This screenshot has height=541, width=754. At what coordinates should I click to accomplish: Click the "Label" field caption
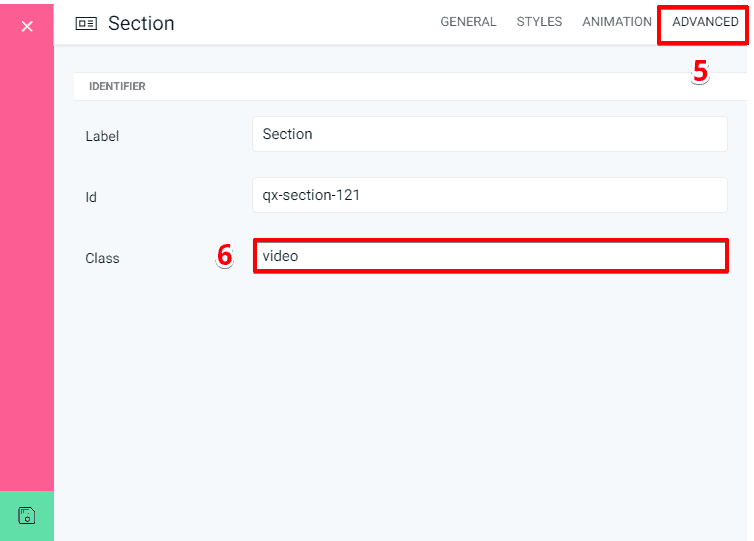tap(102, 136)
